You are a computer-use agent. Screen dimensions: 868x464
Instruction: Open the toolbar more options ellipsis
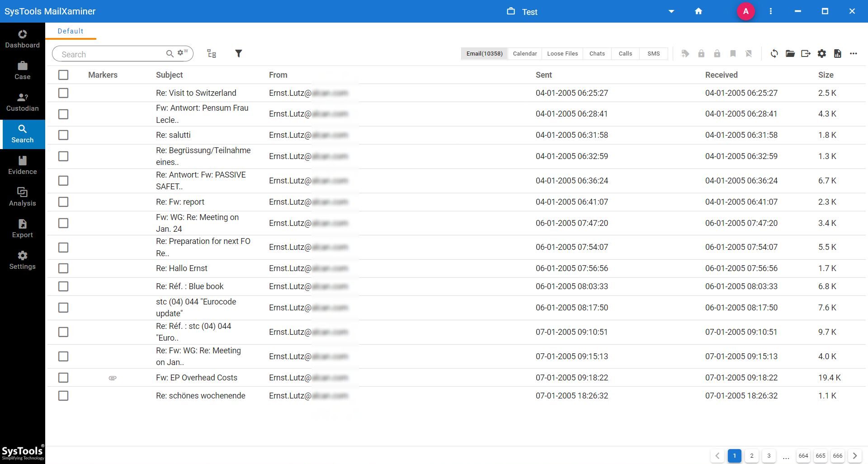tap(854, 54)
